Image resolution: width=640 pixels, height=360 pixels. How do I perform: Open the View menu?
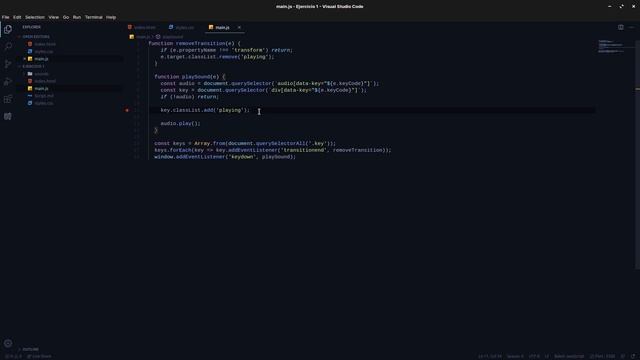coord(53,17)
